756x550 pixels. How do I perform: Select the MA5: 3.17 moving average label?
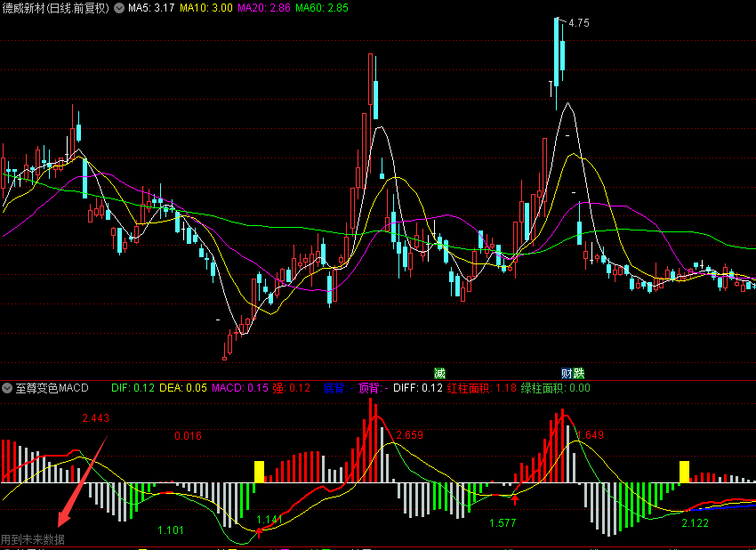pyautogui.click(x=151, y=8)
